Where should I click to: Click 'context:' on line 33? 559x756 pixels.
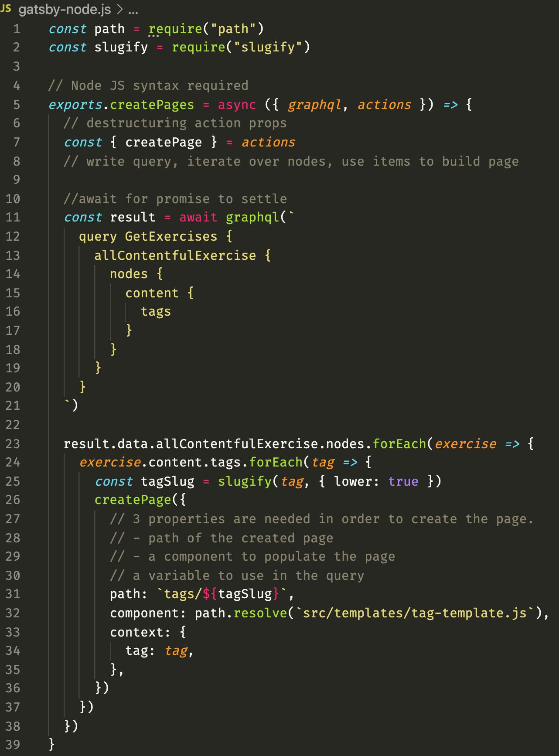coord(140,632)
